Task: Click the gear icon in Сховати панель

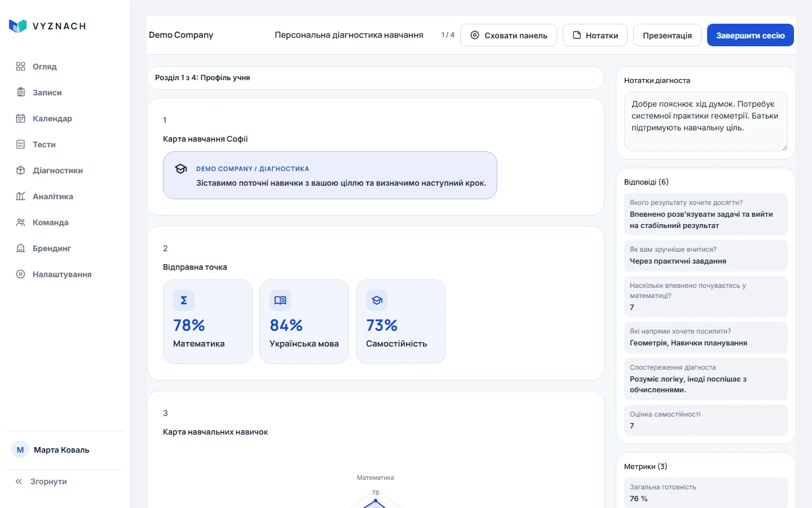Action: pos(475,35)
